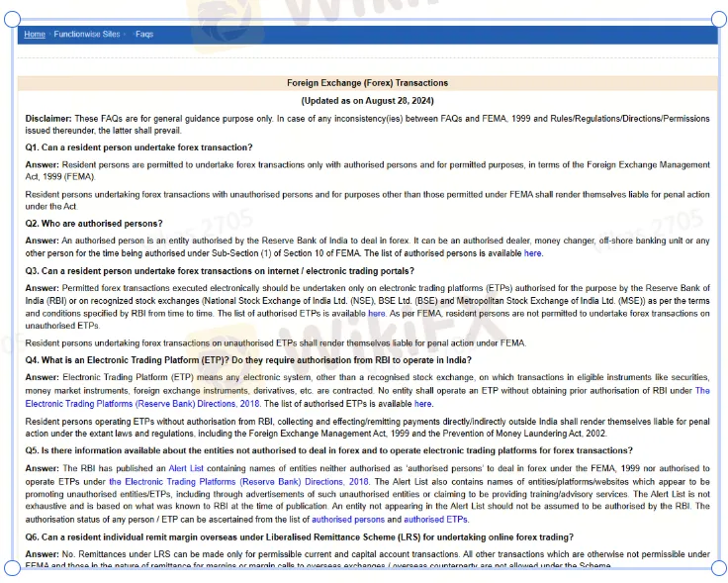
Task: Open the 'authorised persons' link in Q5 answer
Action: coord(348,520)
